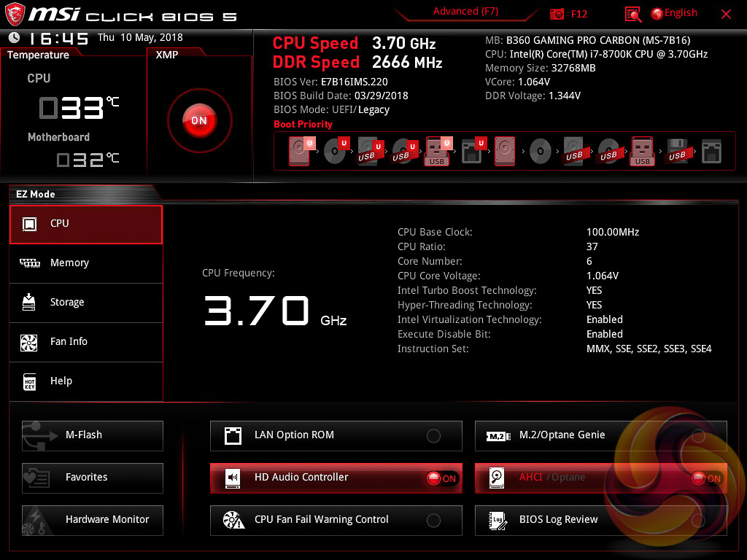
Task: Select the legacy USB CD/DVD boot icon
Action: point(609,151)
